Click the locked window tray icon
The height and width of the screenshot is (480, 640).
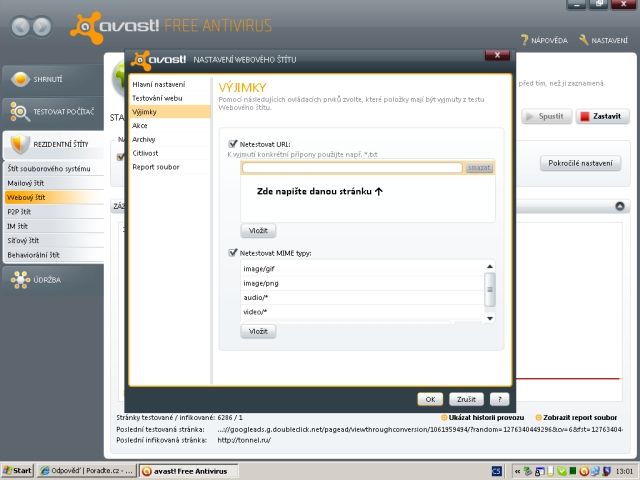540,471
